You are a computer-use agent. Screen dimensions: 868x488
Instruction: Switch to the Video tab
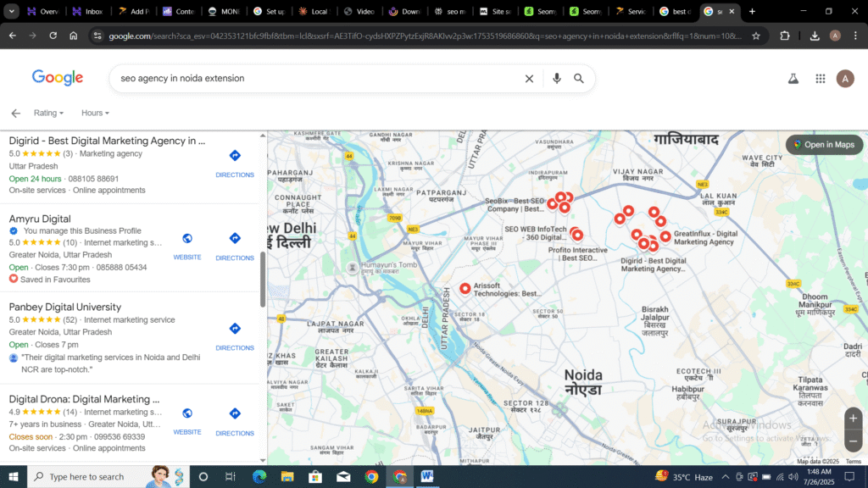(360, 11)
